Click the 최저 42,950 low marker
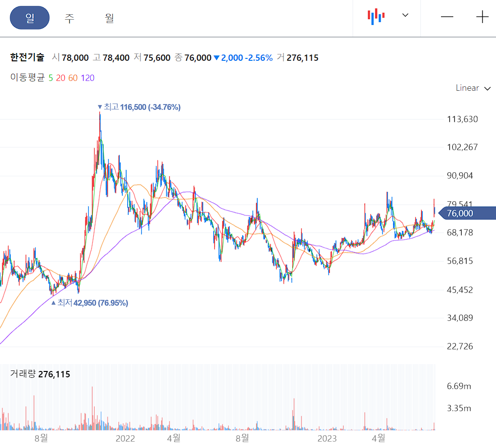The width and height of the screenshot is (496, 448). tap(90, 303)
